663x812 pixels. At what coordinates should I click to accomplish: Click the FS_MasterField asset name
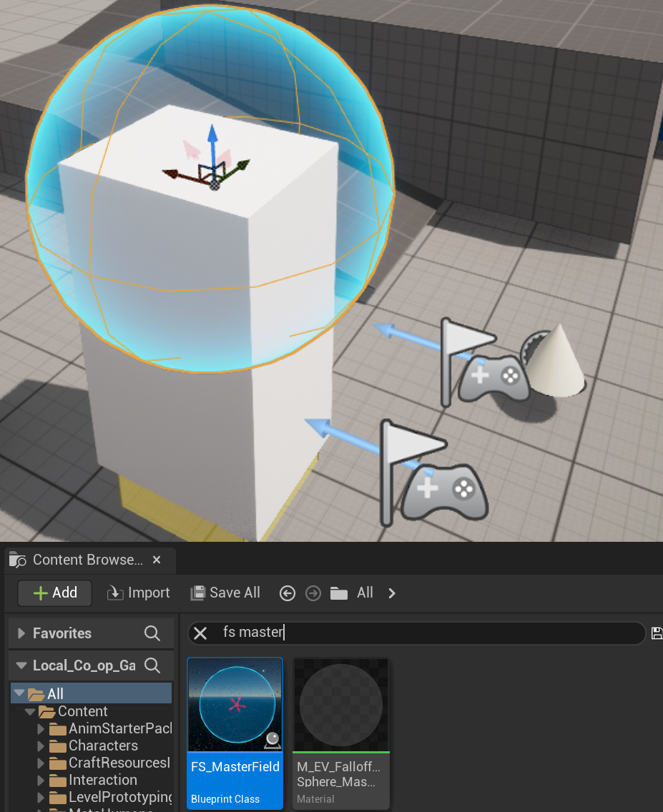pos(235,766)
